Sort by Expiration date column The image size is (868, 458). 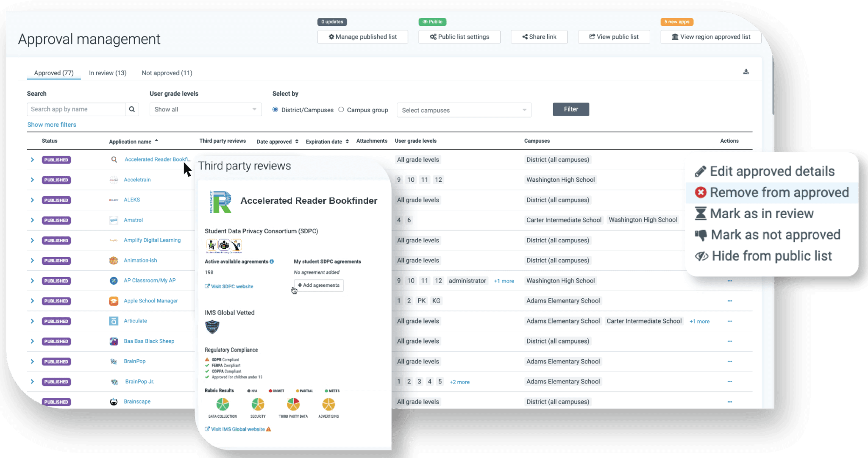(x=327, y=142)
